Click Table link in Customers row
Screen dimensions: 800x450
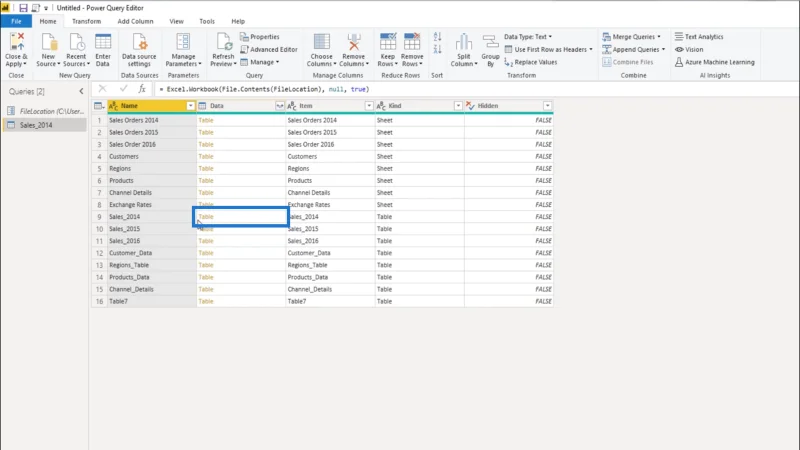[206, 157]
